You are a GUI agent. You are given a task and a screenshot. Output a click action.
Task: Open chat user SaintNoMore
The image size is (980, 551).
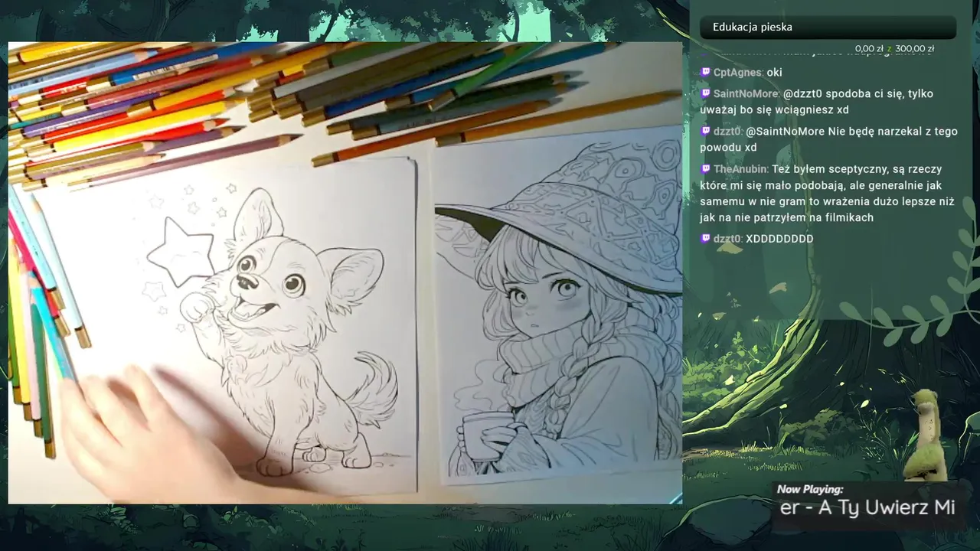pos(746,93)
